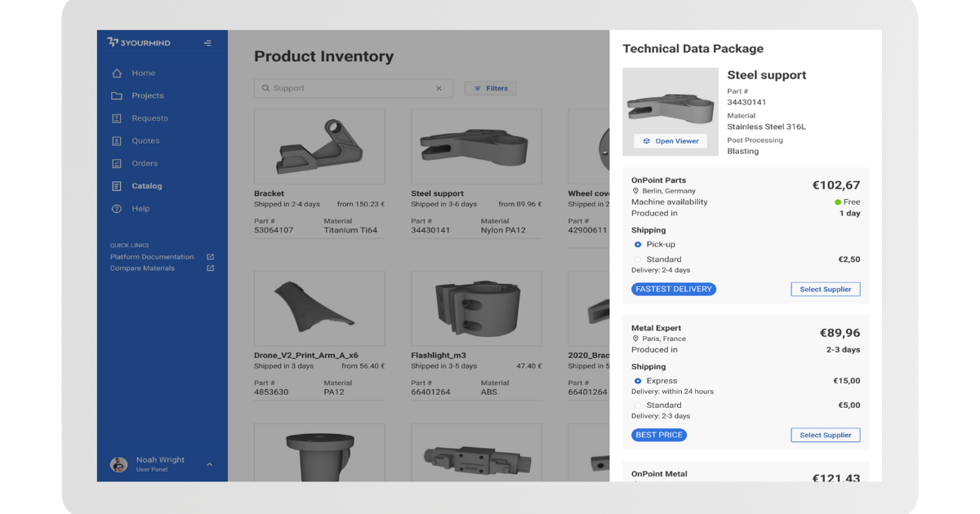Collapse the sidebar with the toggle control
Screen dimensions: 980x514
point(208,42)
